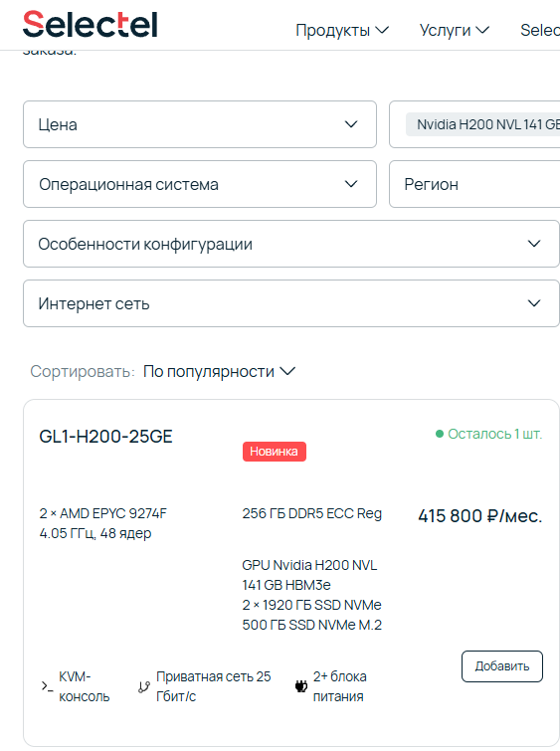Expand the Операционная система dropdown
Viewport: 560px width, 751px height.
[200, 184]
